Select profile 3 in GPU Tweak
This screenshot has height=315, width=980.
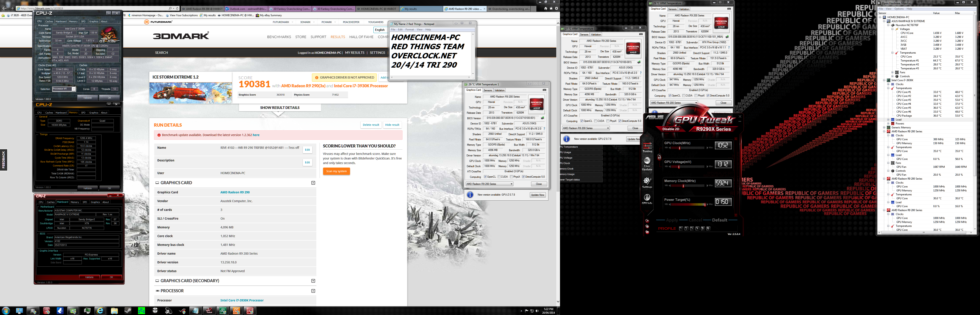[x=692, y=228]
